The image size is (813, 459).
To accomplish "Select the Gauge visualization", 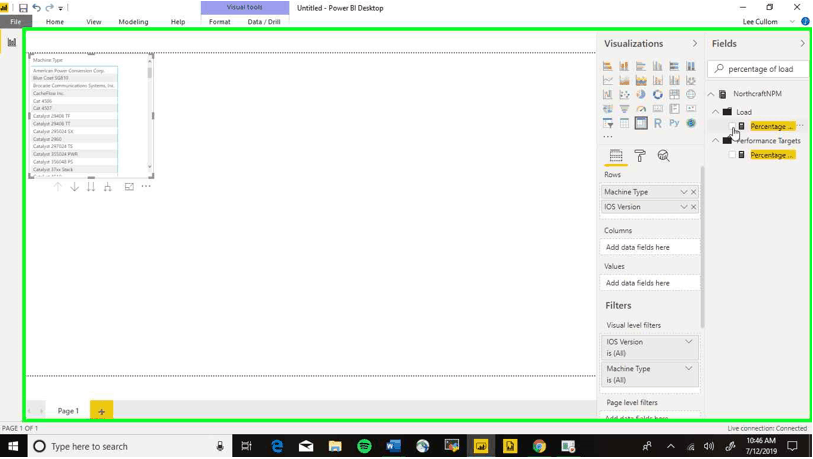I will [x=641, y=109].
